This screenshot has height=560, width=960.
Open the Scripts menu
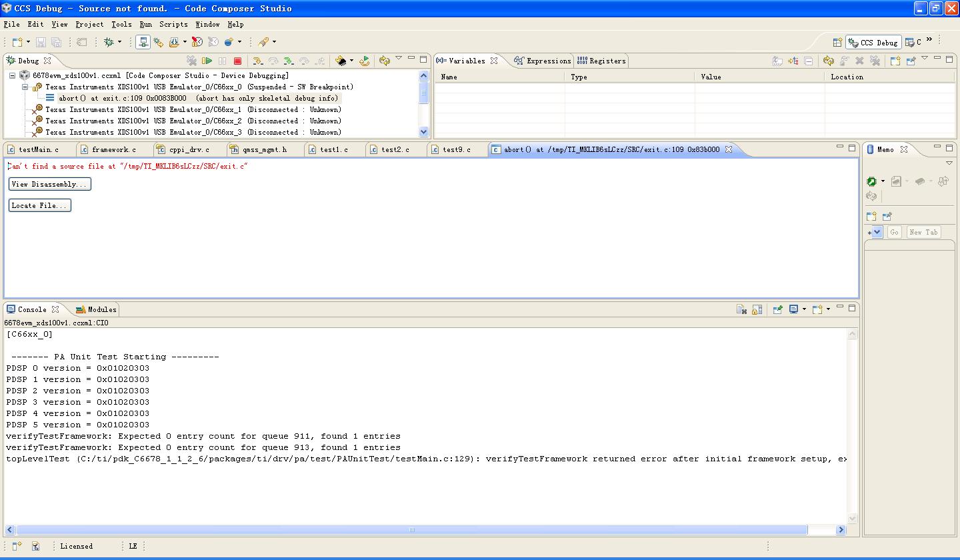(173, 24)
